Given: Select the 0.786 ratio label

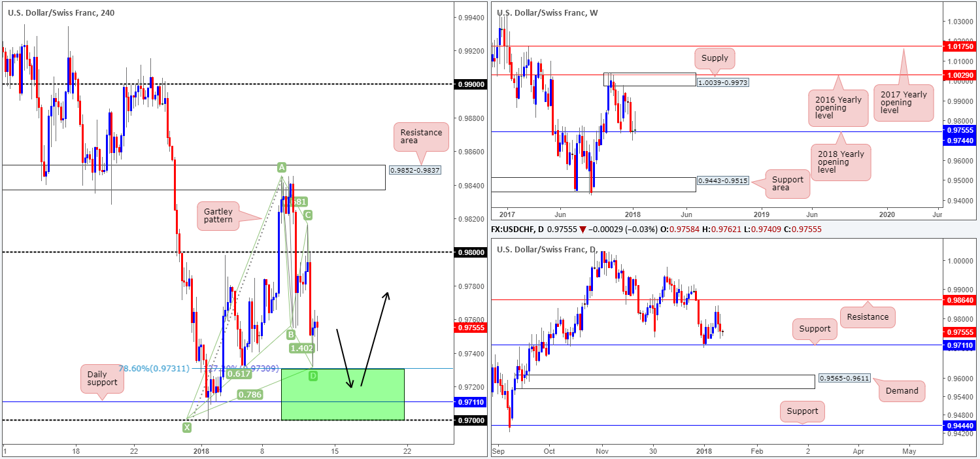Looking at the screenshot, I should [250, 395].
